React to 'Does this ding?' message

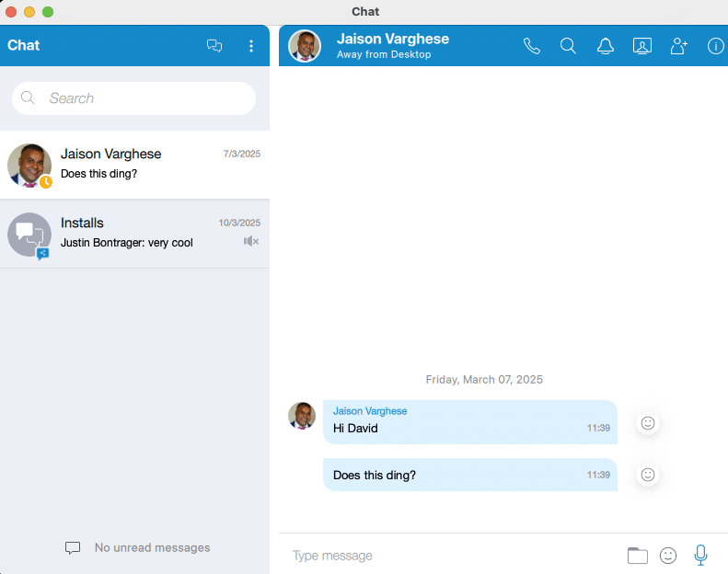[648, 475]
